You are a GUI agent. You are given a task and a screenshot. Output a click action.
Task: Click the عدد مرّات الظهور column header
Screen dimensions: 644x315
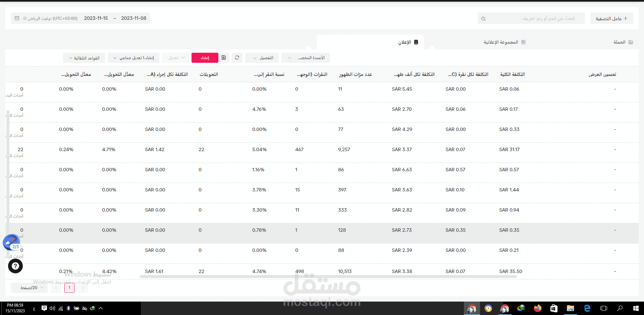pos(356,74)
